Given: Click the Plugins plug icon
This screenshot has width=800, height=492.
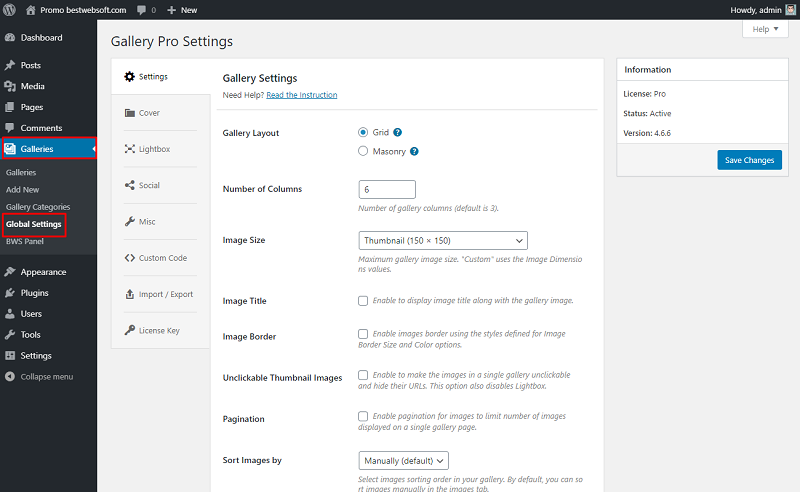Looking at the screenshot, I should coord(10,292).
